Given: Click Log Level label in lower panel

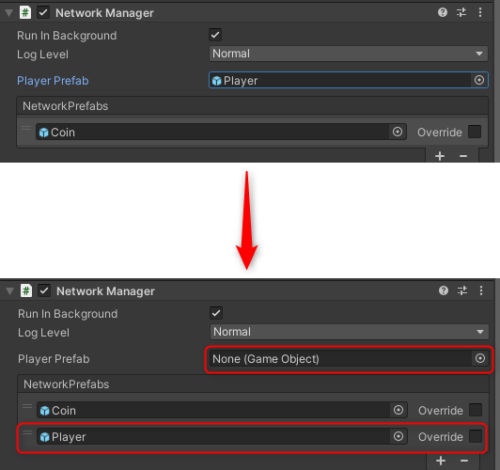Looking at the screenshot, I should click(x=44, y=333).
